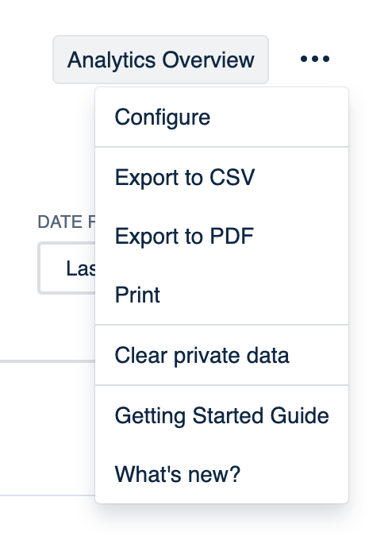Screen dimensions: 392x559
Task: Return to Analytics Overview page
Action: tap(161, 60)
